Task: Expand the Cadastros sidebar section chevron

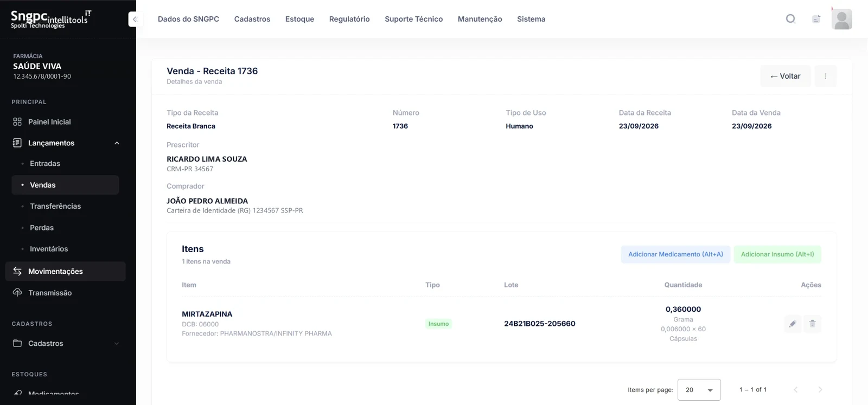Action: [117, 343]
